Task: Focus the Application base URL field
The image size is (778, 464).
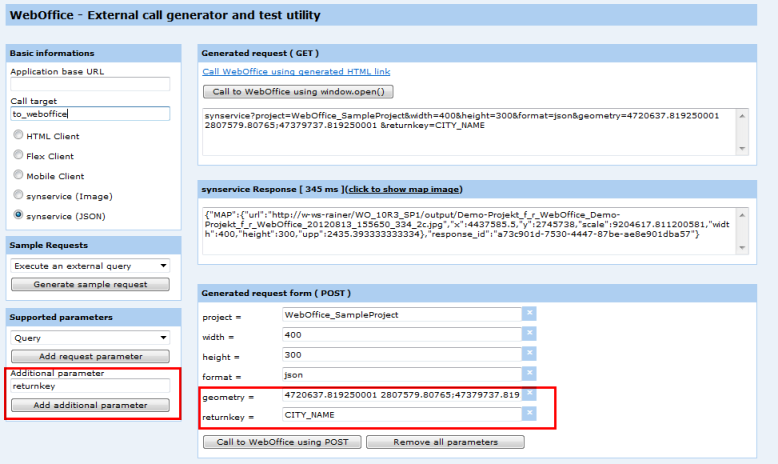Action: pos(90,84)
